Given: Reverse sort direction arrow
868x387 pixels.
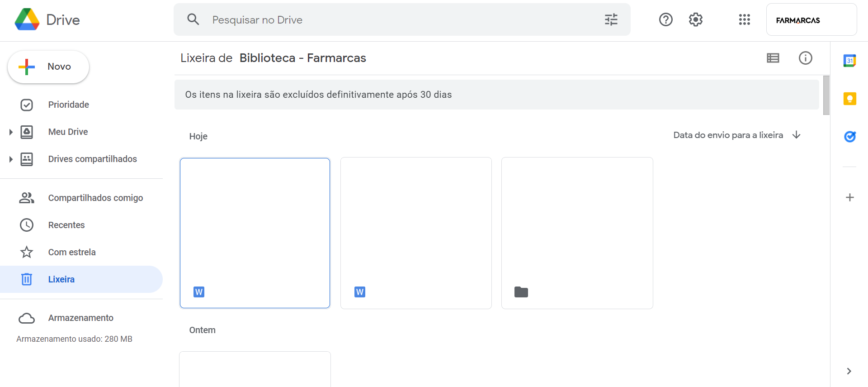Looking at the screenshot, I should [x=797, y=135].
